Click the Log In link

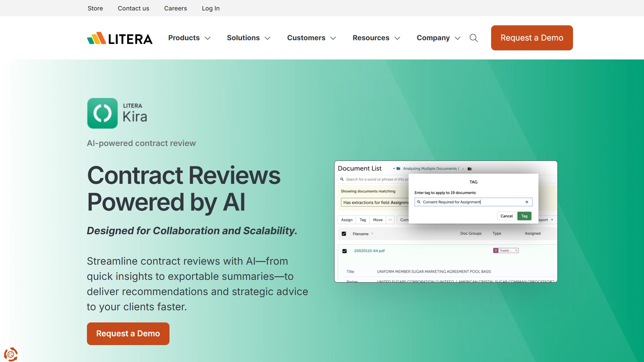tap(211, 8)
